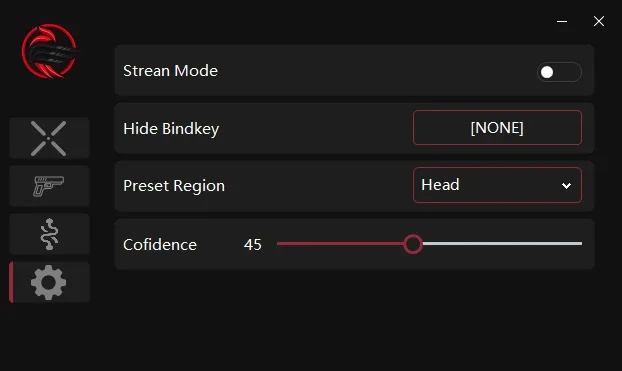Viewport: 622px width, 371px height.
Task: Click the down chevron in Preset Region box
Action: click(x=566, y=186)
